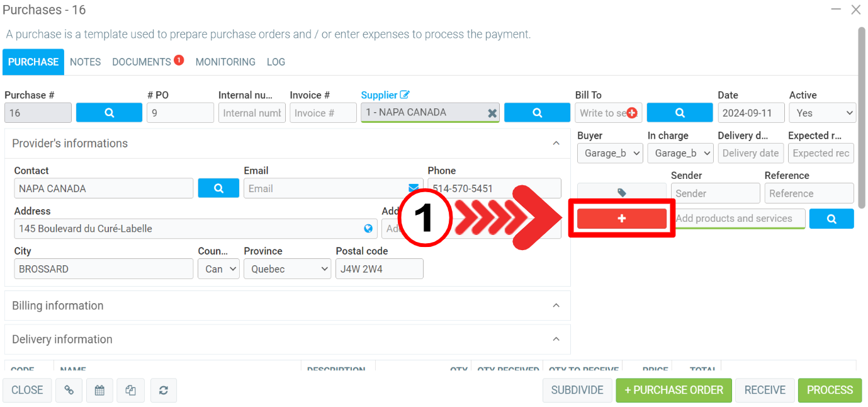Open the calendar icon button
This screenshot has width=868, height=407.
(x=99, y=390)
